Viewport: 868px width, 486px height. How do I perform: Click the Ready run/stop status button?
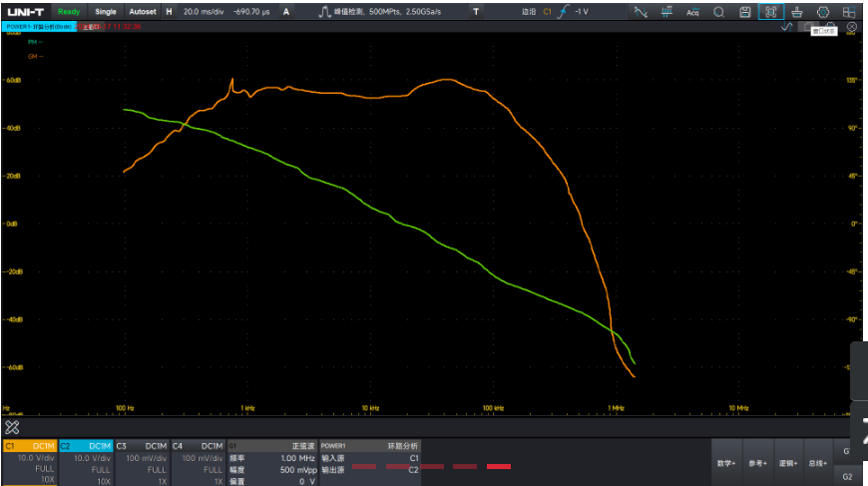(x=69, y=12)
